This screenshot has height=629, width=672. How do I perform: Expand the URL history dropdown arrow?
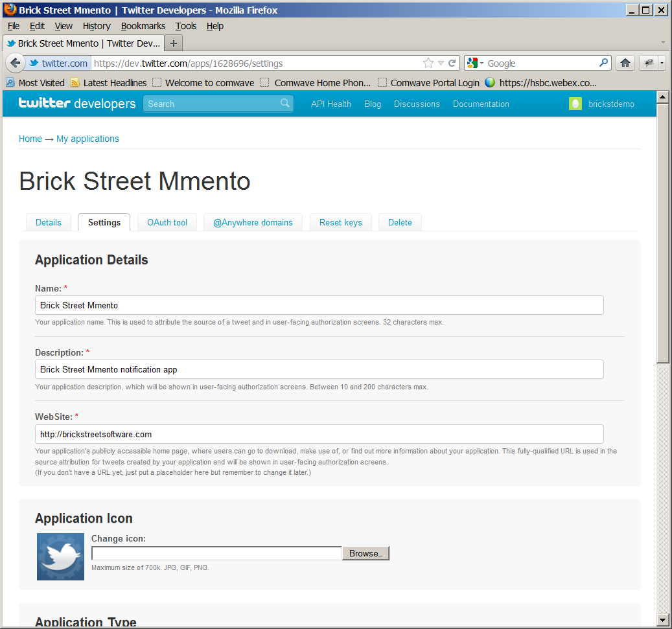(441, 63)
